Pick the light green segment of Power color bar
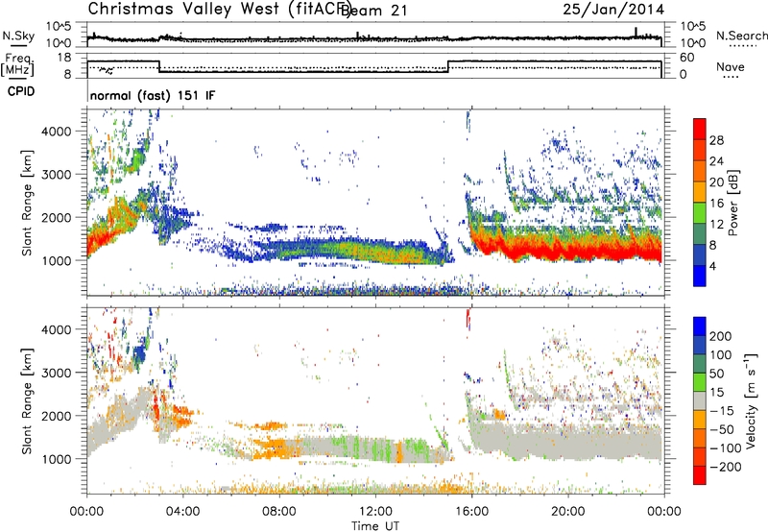The width and height of the screenshot is (768, 532). pos(700,213)
